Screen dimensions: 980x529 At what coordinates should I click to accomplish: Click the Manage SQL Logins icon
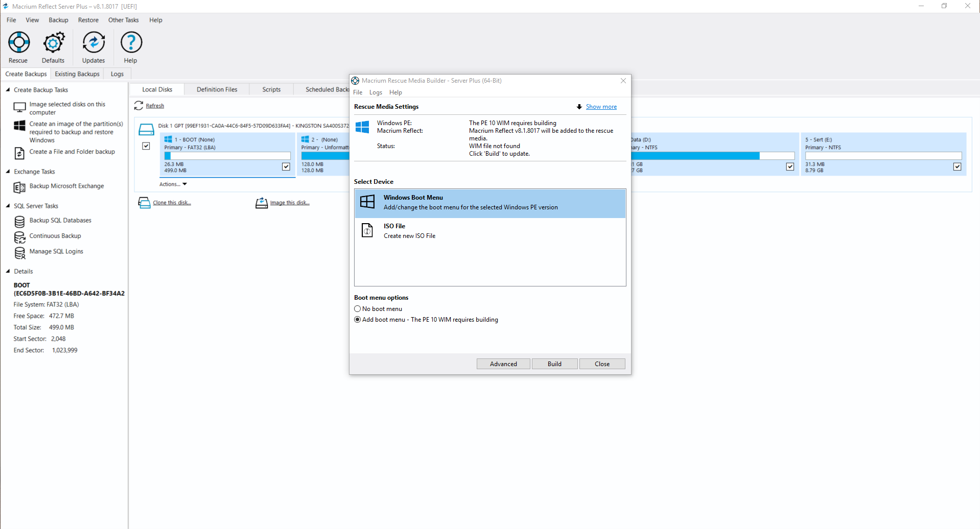(x=19, y=253)
